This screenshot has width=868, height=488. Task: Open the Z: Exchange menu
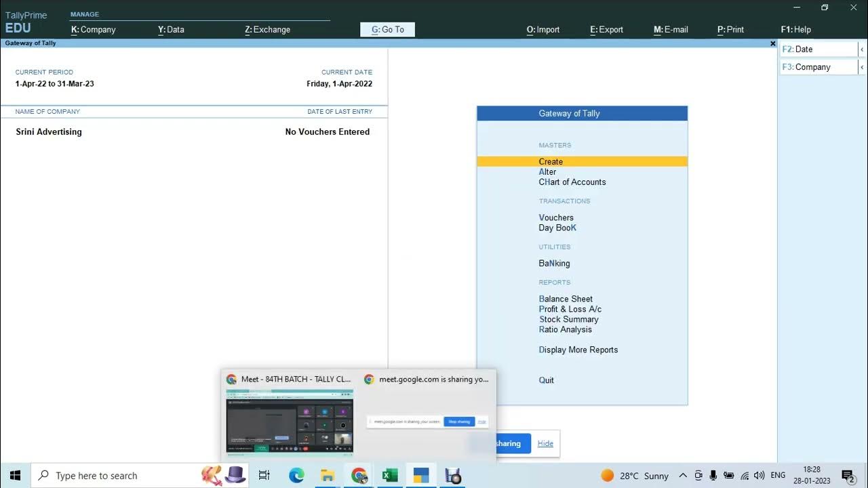[x=267, y=30]
